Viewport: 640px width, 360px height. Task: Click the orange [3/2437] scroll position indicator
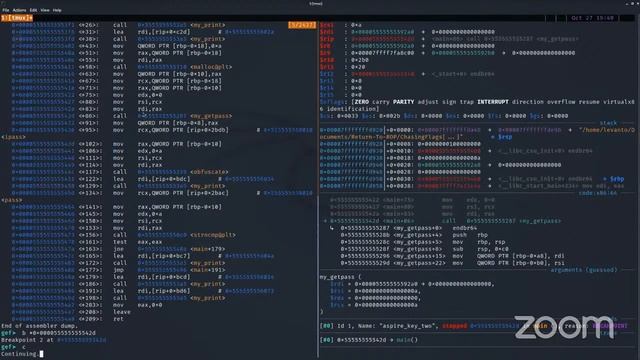(302, 25)
